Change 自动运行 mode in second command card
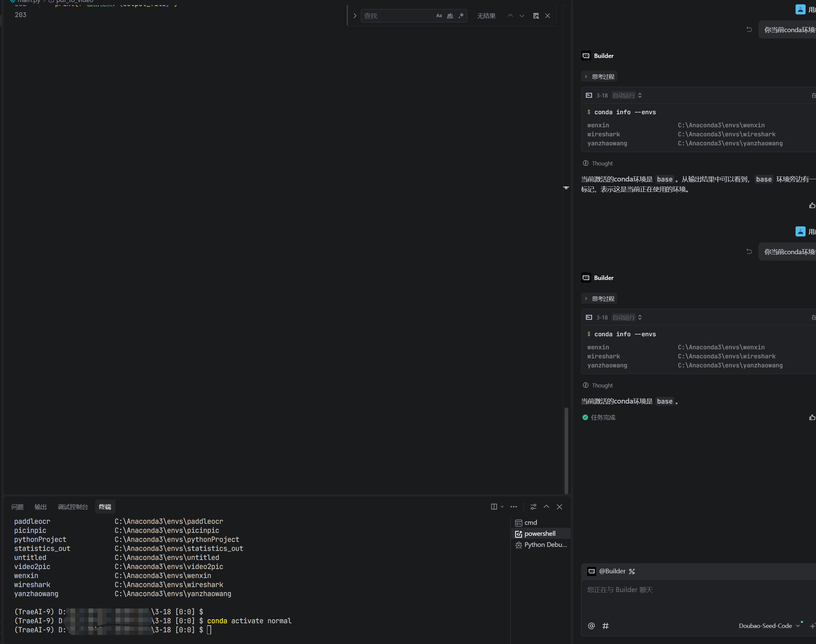 627,317
